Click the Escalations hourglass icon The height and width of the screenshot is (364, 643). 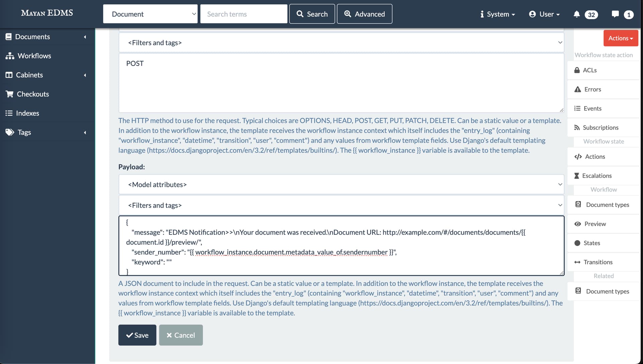point(577,176)
